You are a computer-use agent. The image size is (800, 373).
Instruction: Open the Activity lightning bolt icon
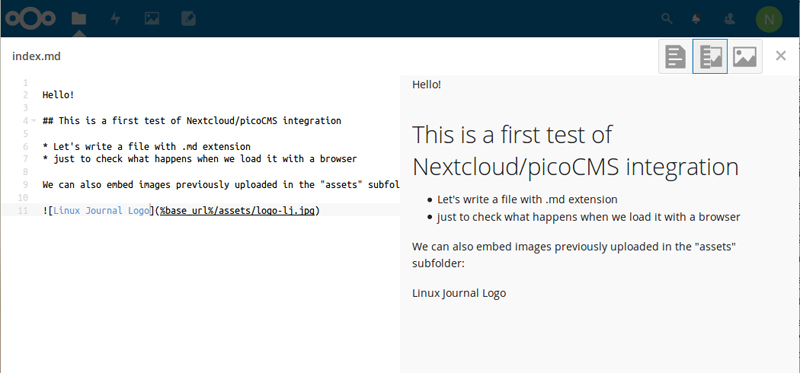pos(116,19)
